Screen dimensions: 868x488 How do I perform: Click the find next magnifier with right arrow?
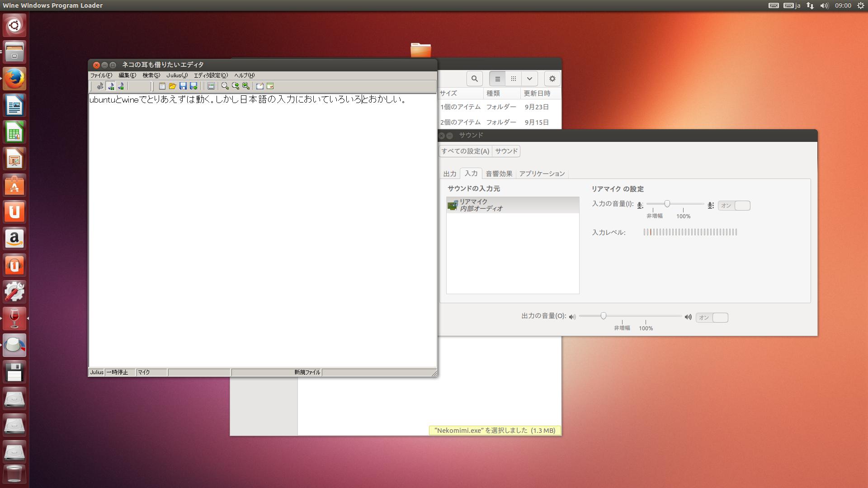[x=236, y=86]
